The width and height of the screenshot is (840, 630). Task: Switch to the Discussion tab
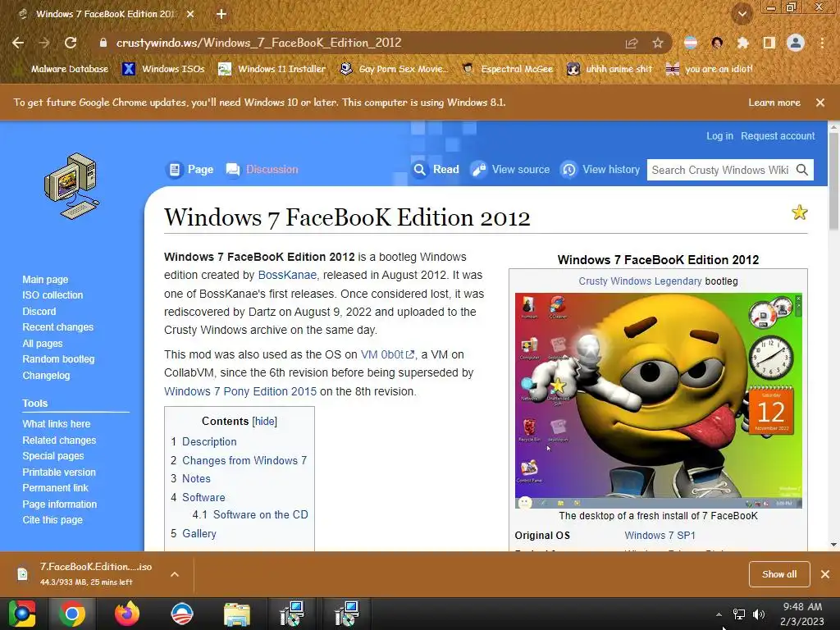pyautogui.click(x=262, y=169)
